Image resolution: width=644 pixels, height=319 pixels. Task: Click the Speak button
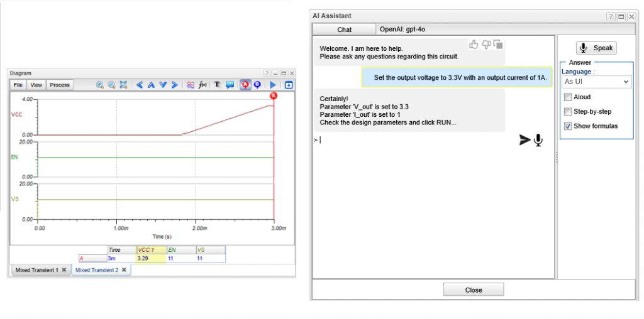[596, 48]
